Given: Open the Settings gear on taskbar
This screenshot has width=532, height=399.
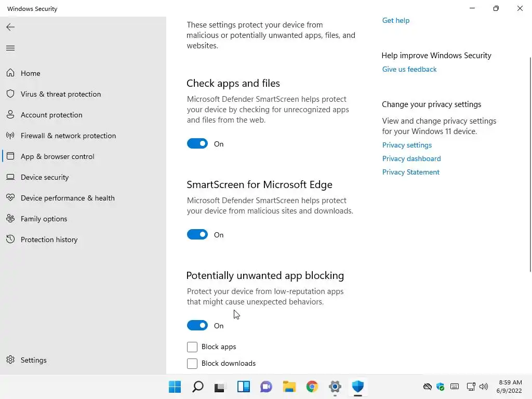Looking at the screenshot, I should tap(335, 387).
